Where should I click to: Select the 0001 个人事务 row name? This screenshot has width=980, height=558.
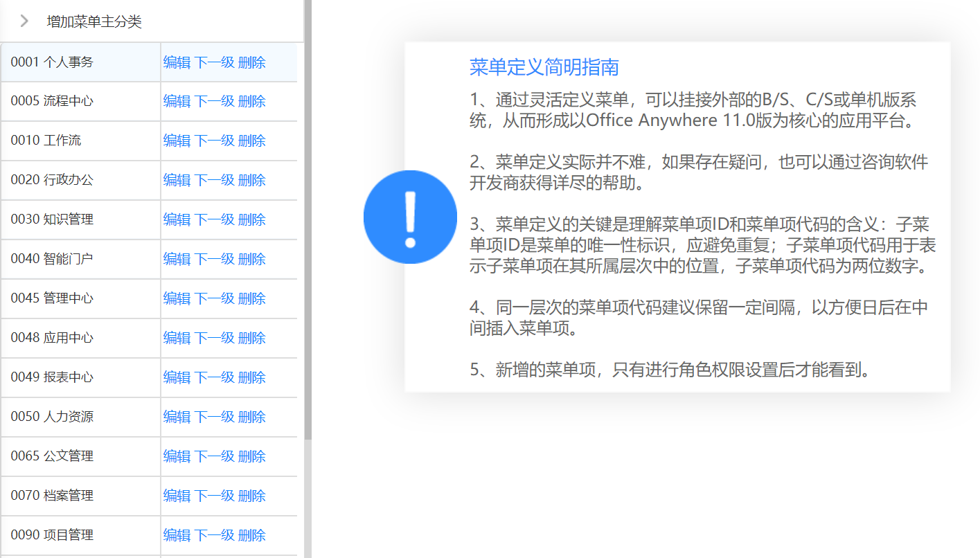pos(52,62)
